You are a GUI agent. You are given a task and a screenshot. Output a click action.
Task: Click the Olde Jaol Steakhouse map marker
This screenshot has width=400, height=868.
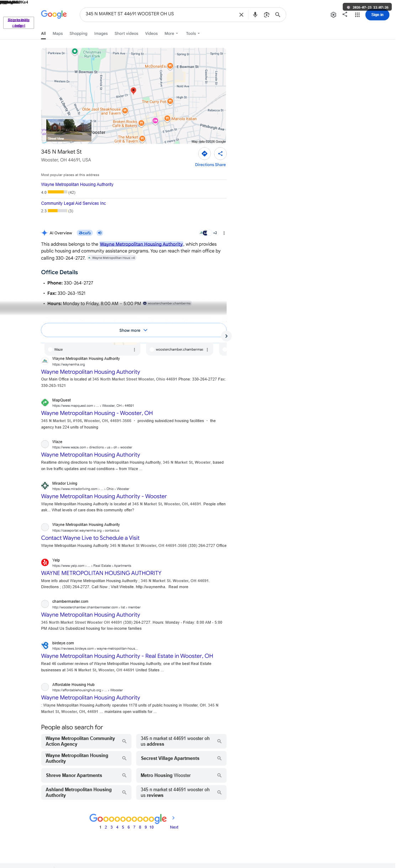(x=125, y=111)
